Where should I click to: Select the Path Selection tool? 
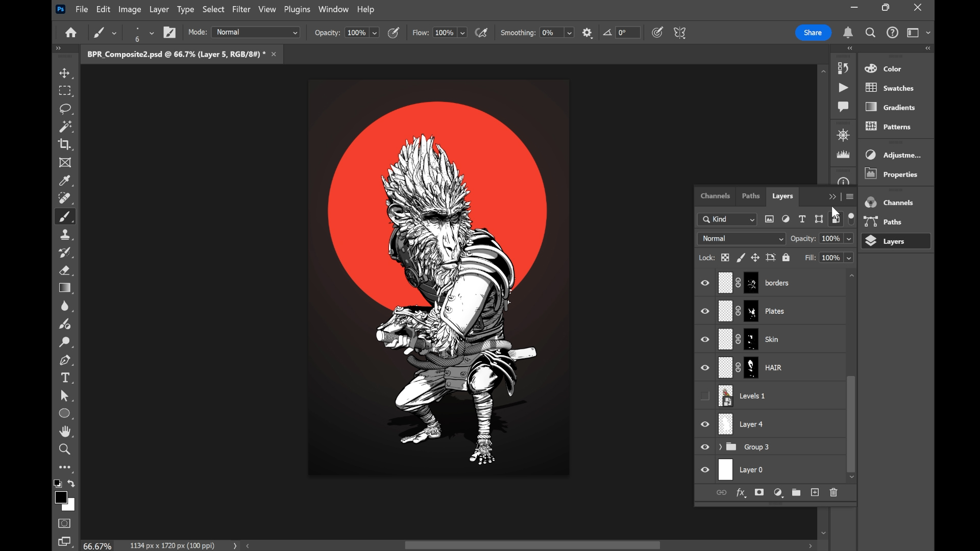(65, 396)
